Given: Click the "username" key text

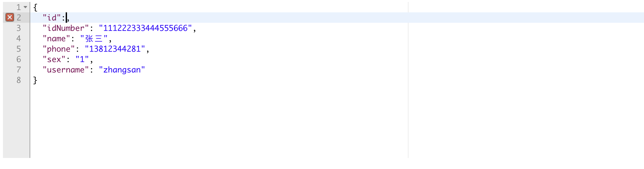Looking at the screenshot, I should click(66, 70).
